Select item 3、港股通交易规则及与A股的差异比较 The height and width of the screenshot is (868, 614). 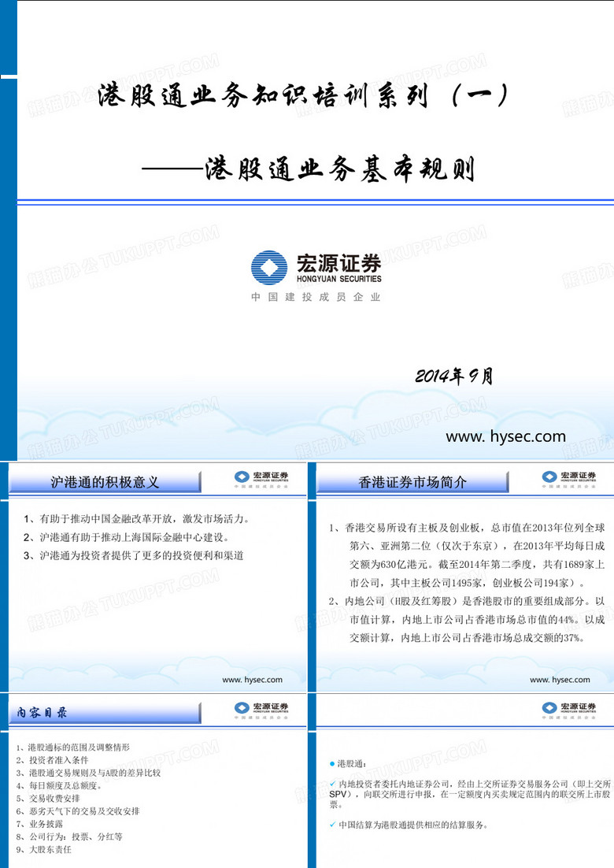pyautogui.click(x=88, y=773)
